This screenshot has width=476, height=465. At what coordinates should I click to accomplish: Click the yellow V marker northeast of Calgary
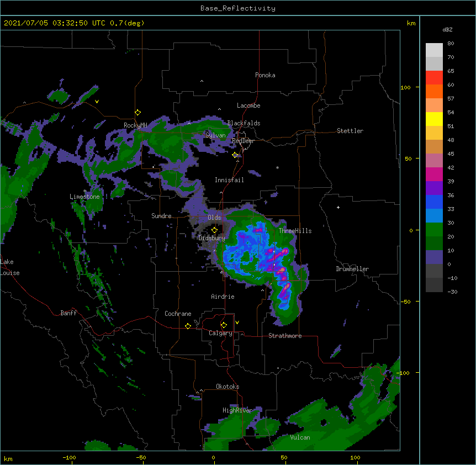tap(237, 323)
